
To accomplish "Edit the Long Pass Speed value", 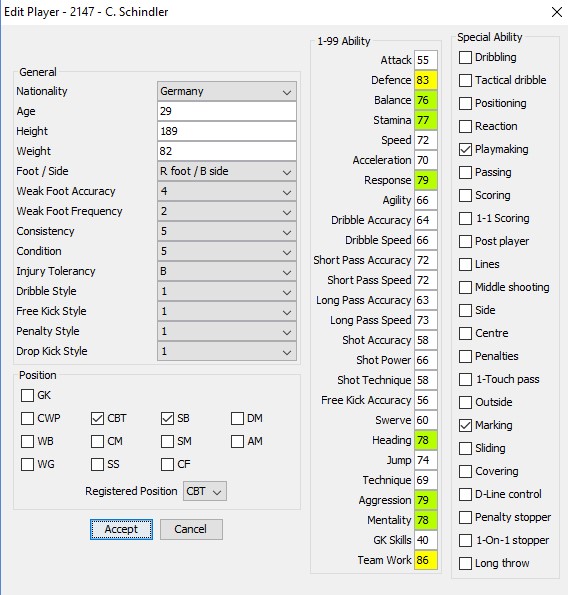I will click(x=426, y=320).
